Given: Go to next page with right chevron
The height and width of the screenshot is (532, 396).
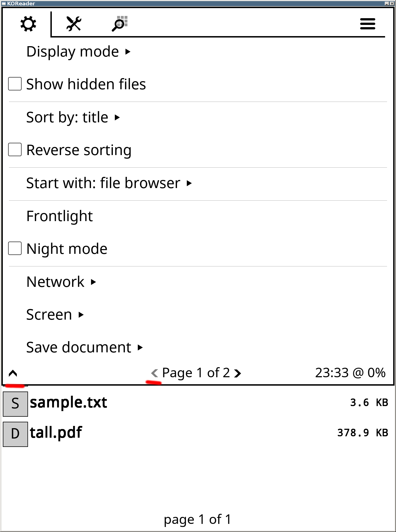Looking at the screenshot, I should pos(238,373).
